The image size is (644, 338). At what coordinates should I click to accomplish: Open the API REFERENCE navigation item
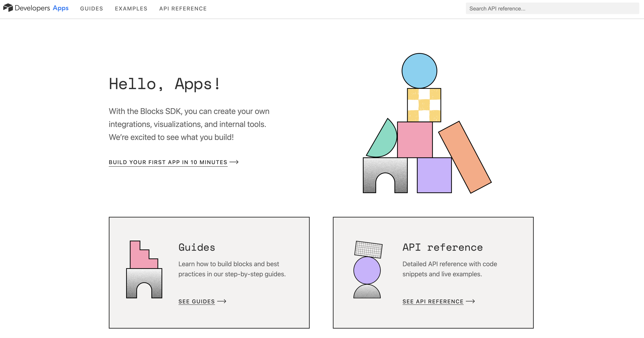pyautogui.click(x=183, y=8)
